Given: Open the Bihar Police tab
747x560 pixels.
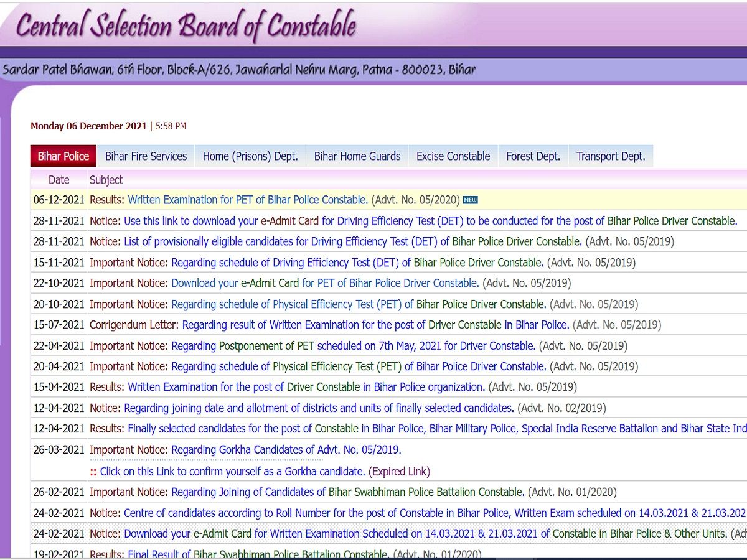Looking at the screenshot, I should pyautogui.click(x=63, y=156).
